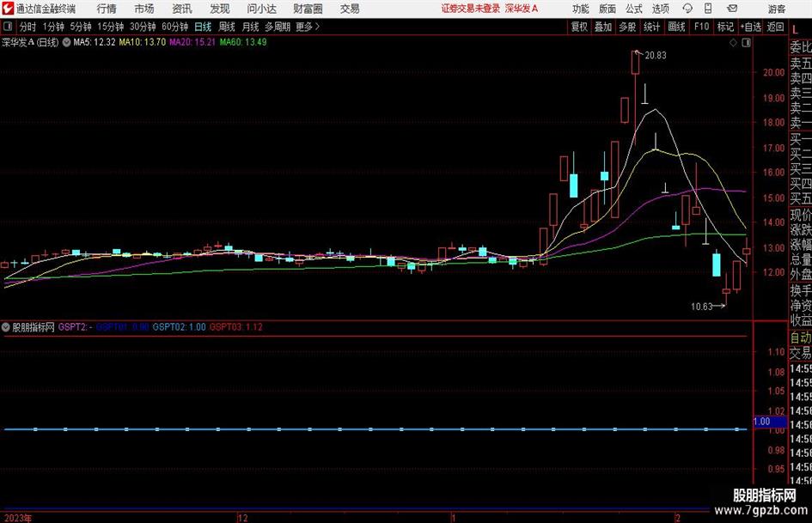
Task: Click the 返回 back button
Action: (x=776, y=27)
